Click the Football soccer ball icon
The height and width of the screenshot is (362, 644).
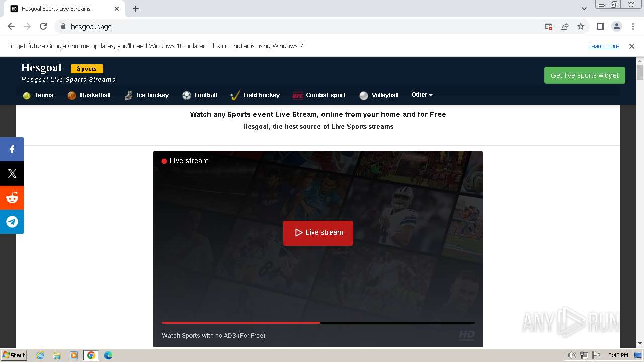coord(187,95)
